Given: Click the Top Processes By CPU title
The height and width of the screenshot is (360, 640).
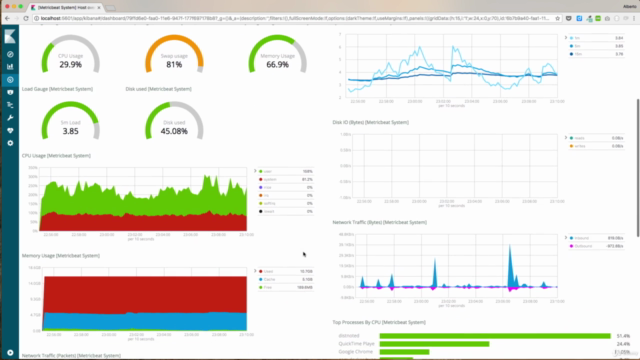Looking at the screenshot, I should 379,322.
